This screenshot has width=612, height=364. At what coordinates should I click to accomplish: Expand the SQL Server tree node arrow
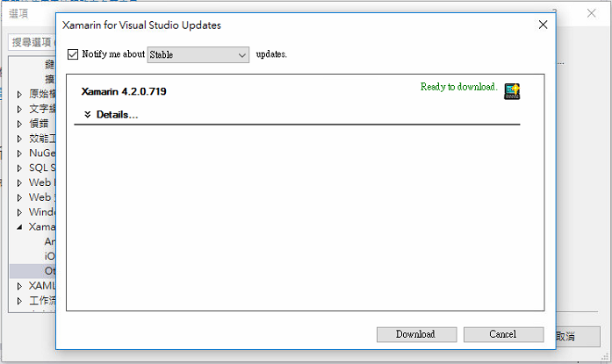[19, 168]
